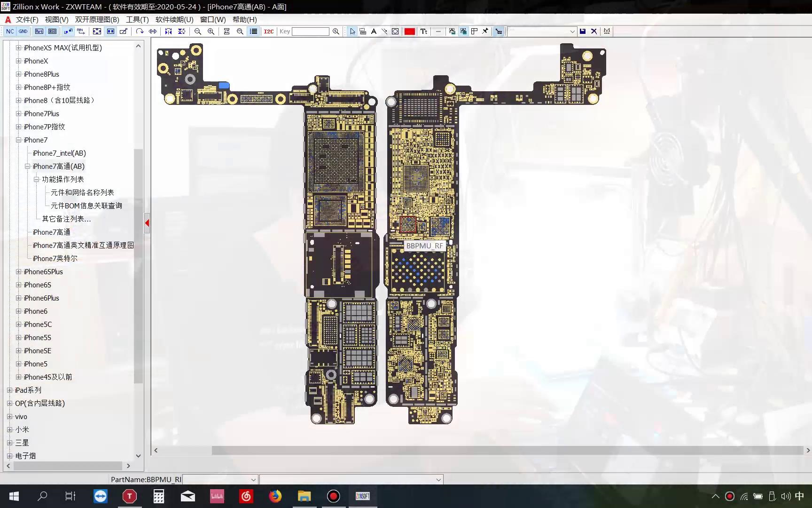Collapse the iPhone7 tree node
The width and height of the screenshot is (812, 508).
click(18, 140)
